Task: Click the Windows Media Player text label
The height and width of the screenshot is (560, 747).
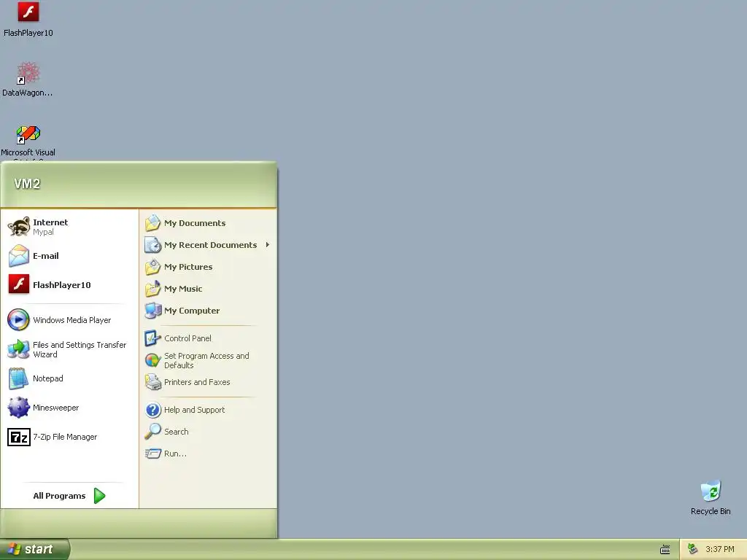Action: click(x=72, y=320)
